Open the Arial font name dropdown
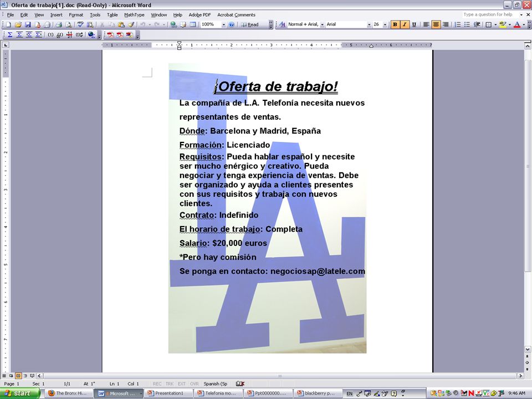 pyautogui.click(x=369, y=24)
